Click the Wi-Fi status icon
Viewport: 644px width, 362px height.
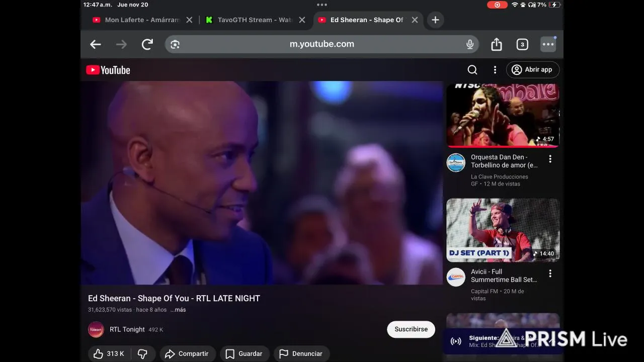pyautogui.click(x=515, y=5)
